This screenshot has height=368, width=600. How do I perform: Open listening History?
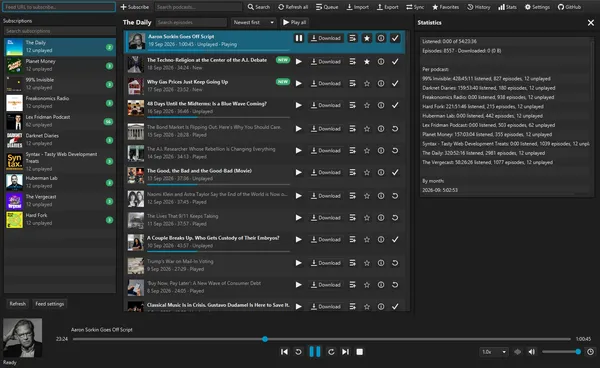479,7
